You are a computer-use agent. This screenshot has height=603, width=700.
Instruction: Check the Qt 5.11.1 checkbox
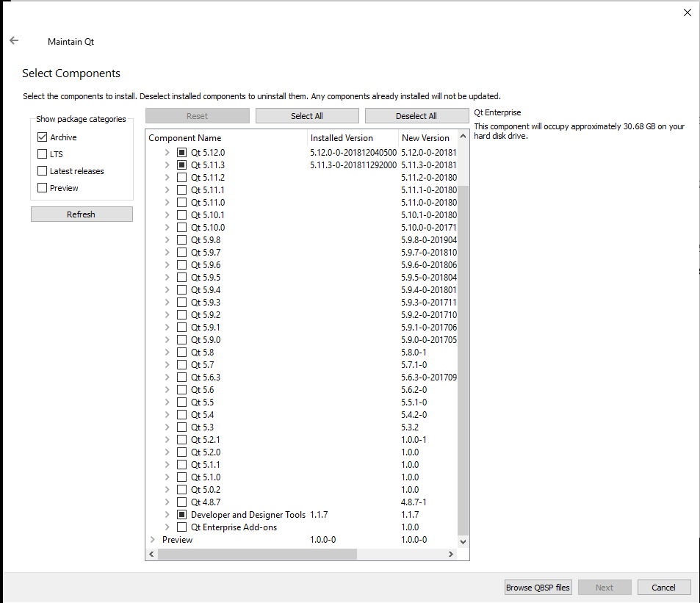(181, 190)
